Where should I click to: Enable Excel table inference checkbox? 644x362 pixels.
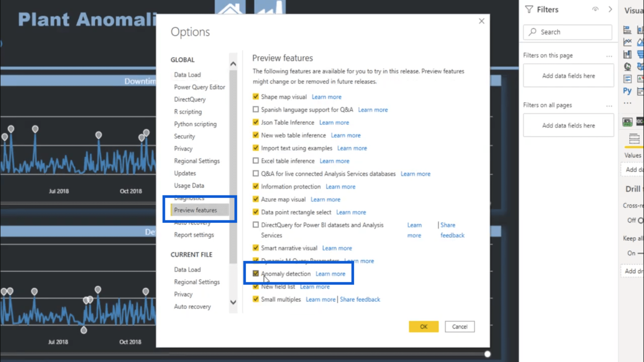pos(256,161)
